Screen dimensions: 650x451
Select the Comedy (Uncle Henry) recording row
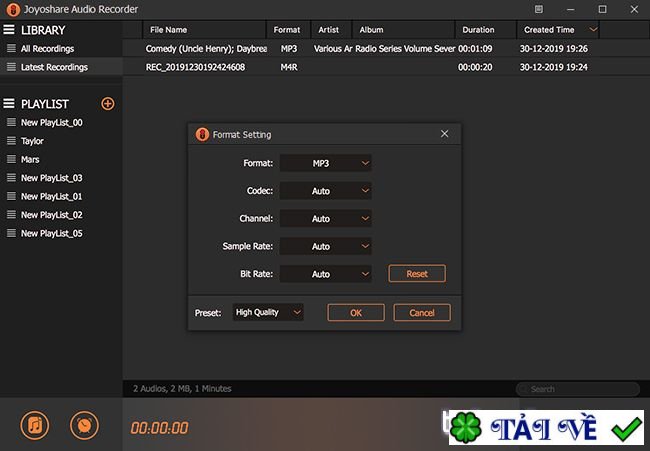(x=386, y=48)
